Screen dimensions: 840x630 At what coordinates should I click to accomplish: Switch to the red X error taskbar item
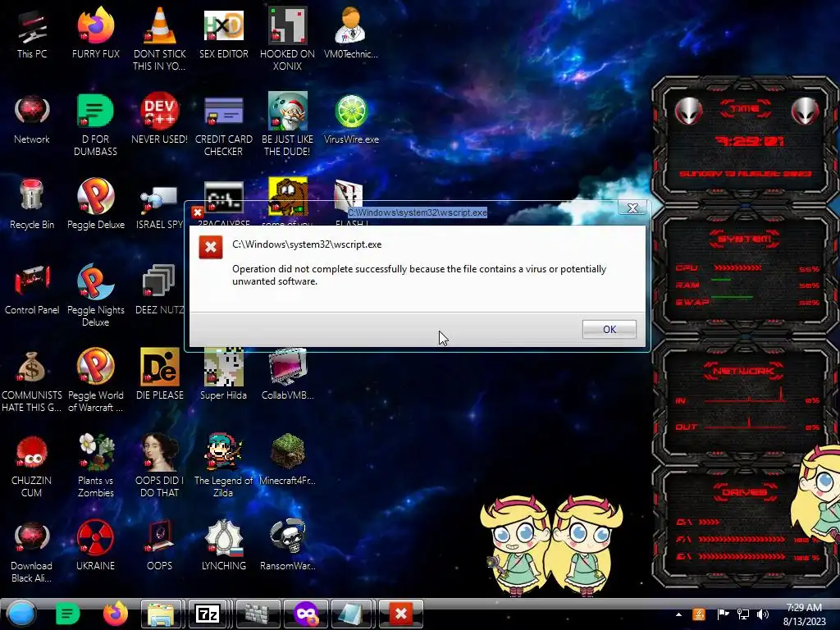tap(400, 614)
